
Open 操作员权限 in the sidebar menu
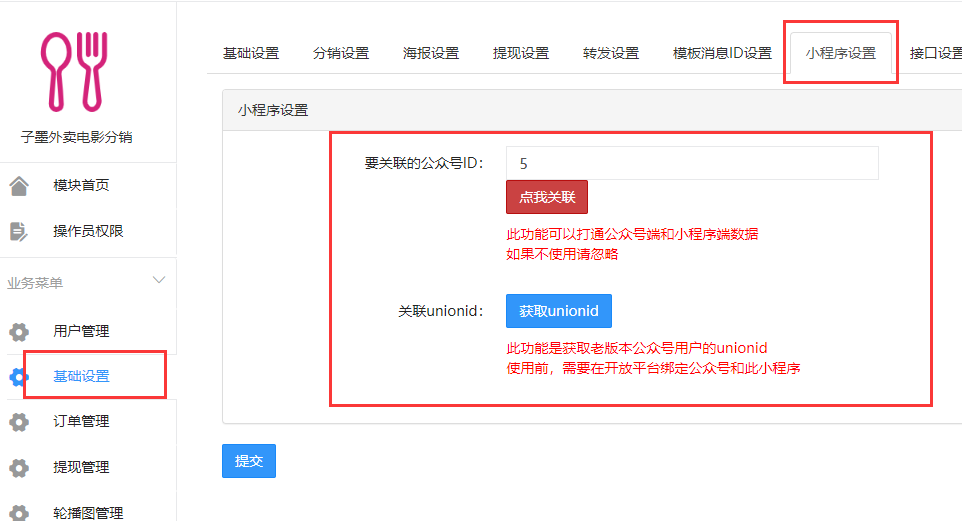[x=88, y=231]
